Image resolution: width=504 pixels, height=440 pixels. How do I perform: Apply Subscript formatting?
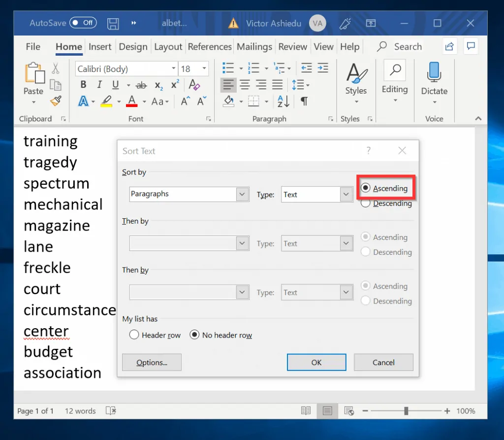tap(158, 85)
